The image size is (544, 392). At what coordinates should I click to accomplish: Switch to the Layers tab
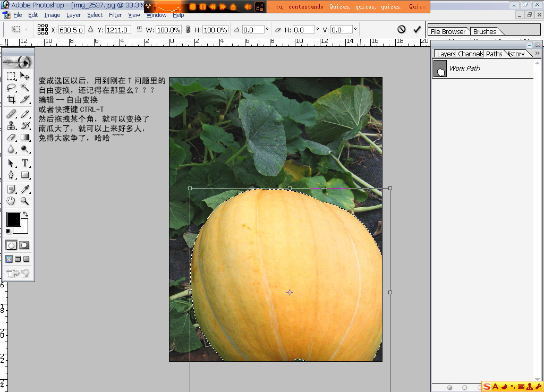446,54
